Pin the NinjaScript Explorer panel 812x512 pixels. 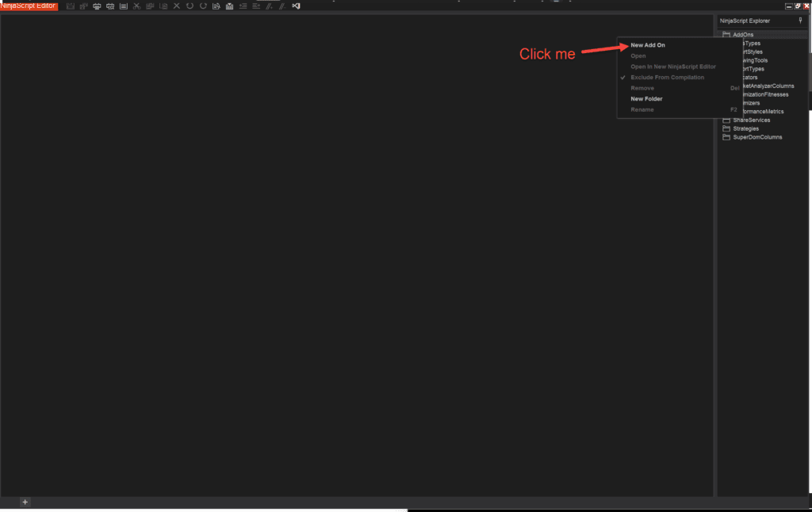[800, 21]
